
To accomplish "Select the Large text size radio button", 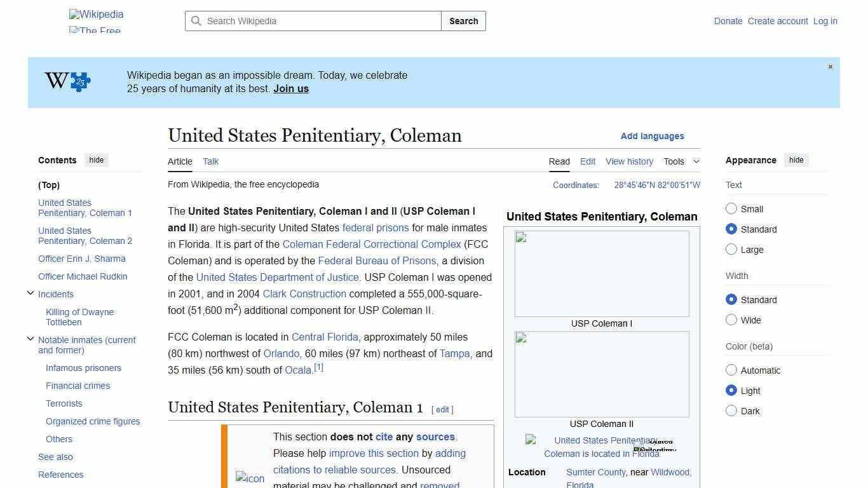I will [x=731, y=250].
